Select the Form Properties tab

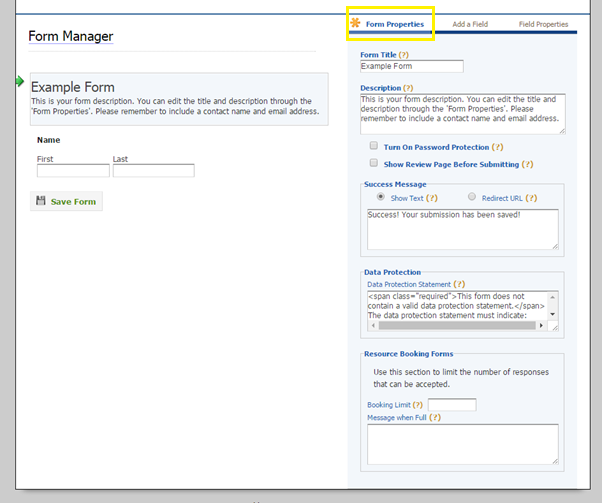pos(394,24)
